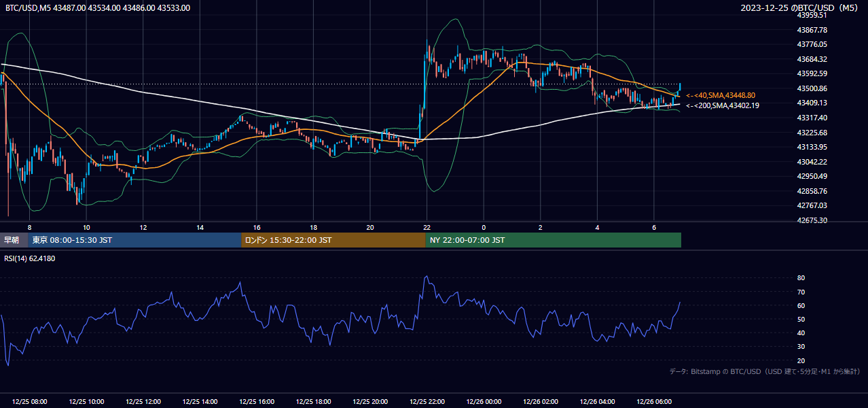Click the bottom time label 12/25 12:00
The image size is (868, 408).
tap(143, 402)
